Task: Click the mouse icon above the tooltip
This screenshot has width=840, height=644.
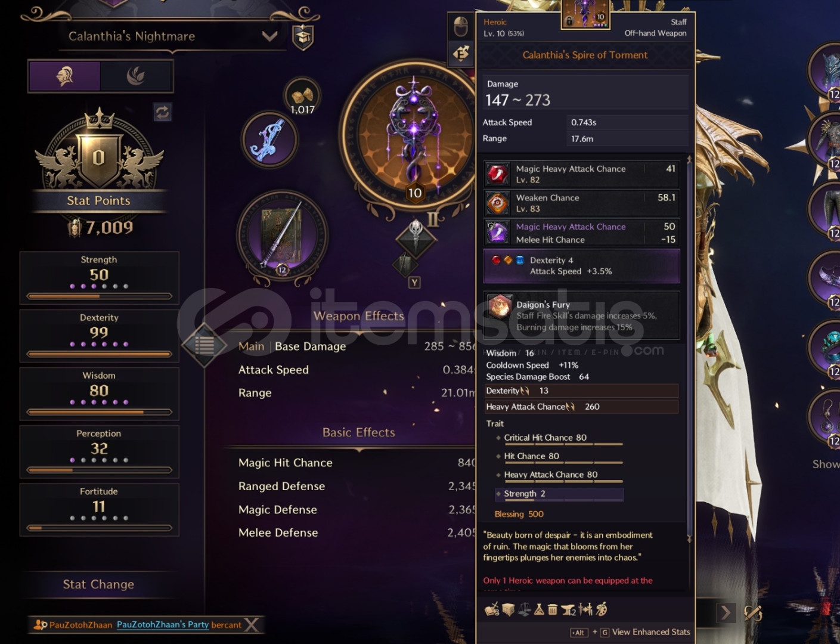Action: 460,26
